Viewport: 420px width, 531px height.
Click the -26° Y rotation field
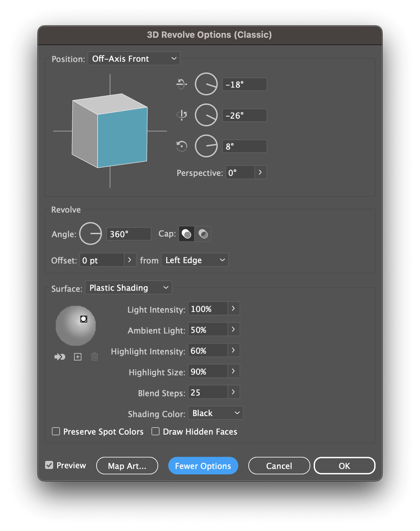(x=244, y=115)
